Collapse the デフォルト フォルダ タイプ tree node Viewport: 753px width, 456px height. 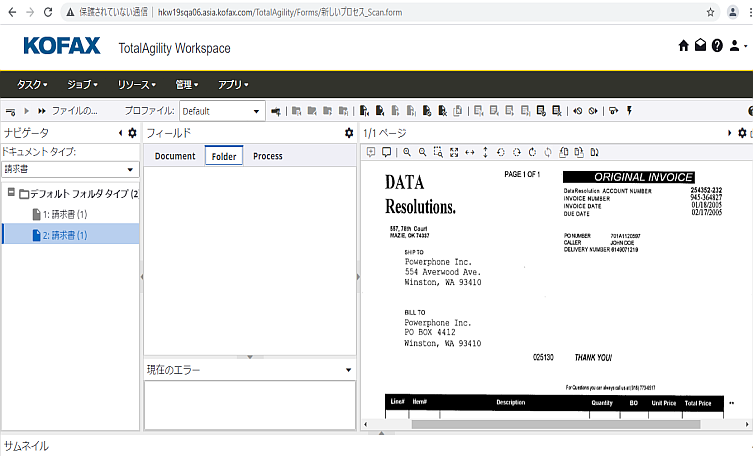[x=11, y=192]
